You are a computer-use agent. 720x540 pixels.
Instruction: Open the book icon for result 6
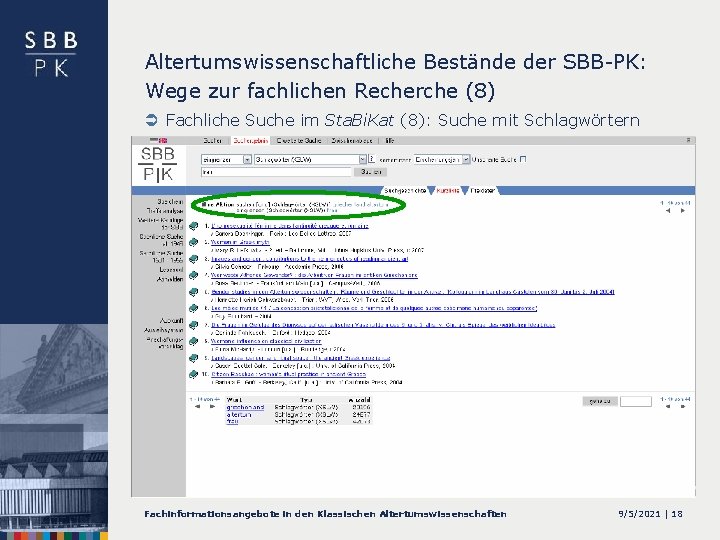[193, 309]
